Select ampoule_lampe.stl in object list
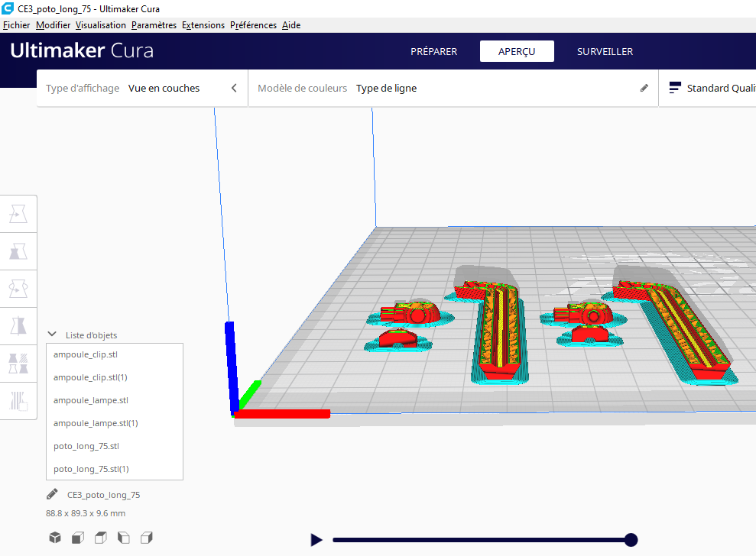The height and width of the screenshot is (556, 756). point(115,400)
